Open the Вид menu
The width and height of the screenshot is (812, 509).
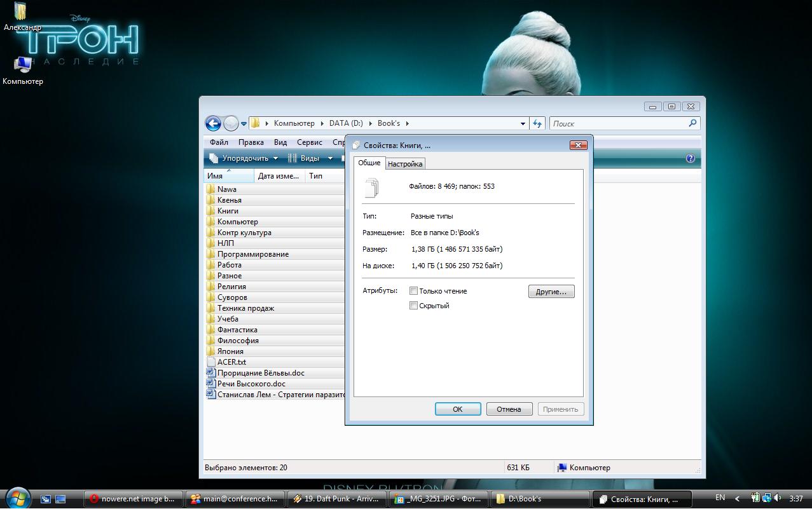[x=280, y=142]
